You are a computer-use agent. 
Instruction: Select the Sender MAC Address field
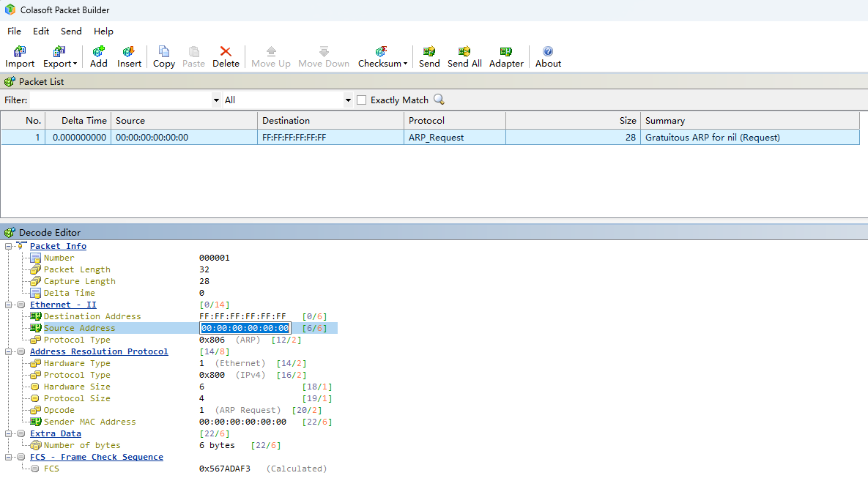(x=92, y=422)
